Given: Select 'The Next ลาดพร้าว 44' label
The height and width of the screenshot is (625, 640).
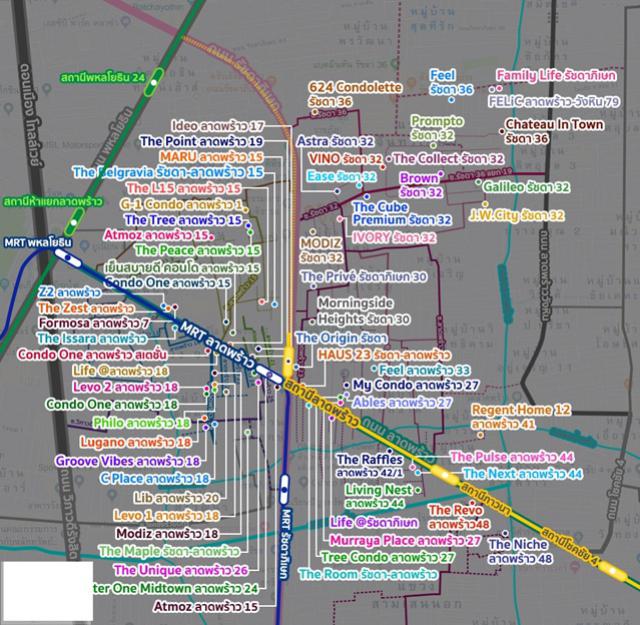Looking at the screenshot, I should coord(522,474).
